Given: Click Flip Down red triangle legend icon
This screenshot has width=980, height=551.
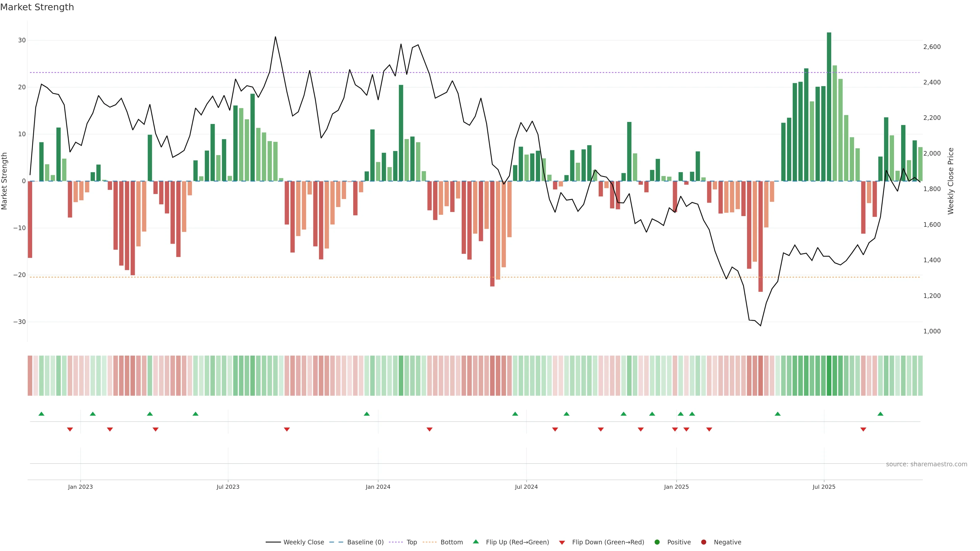Looking at the screenshot, I should click(562, 543).
